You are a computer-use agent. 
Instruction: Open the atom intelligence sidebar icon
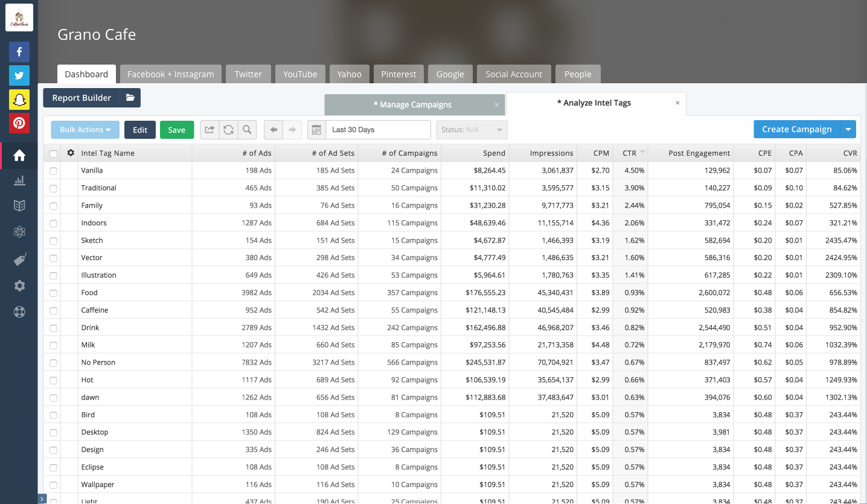[x=19, y=232]
